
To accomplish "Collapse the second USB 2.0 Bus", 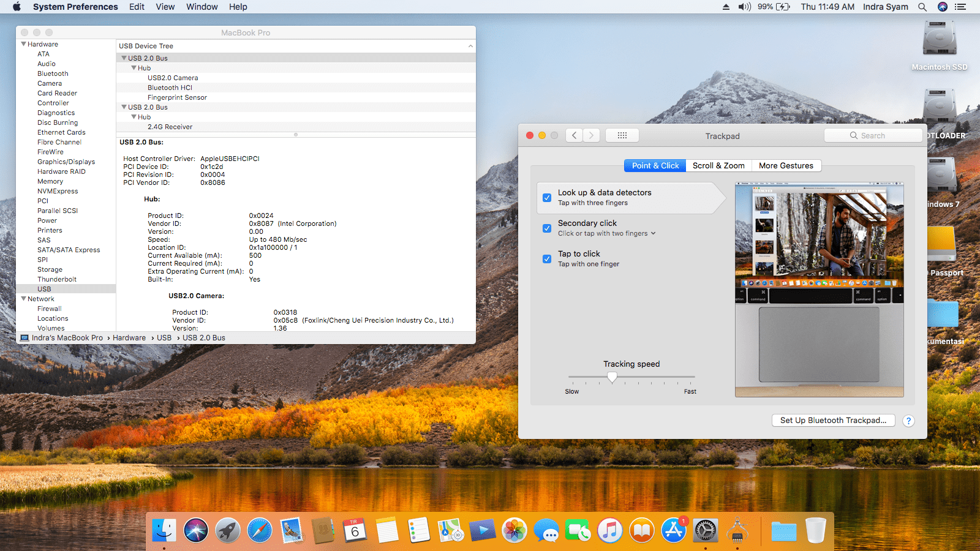I will [x=124, y=107].
